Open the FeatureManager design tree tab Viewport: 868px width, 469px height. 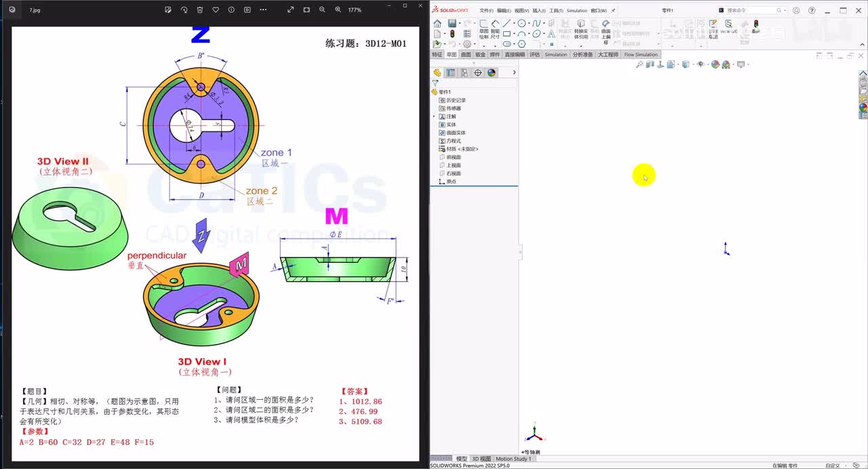pyautogui.click(x=437, y=73)
